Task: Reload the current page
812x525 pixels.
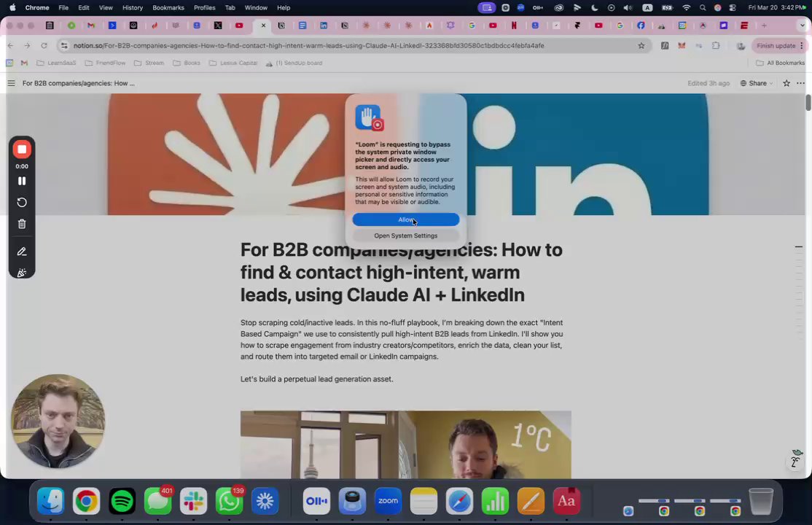Action: [44, 46]
